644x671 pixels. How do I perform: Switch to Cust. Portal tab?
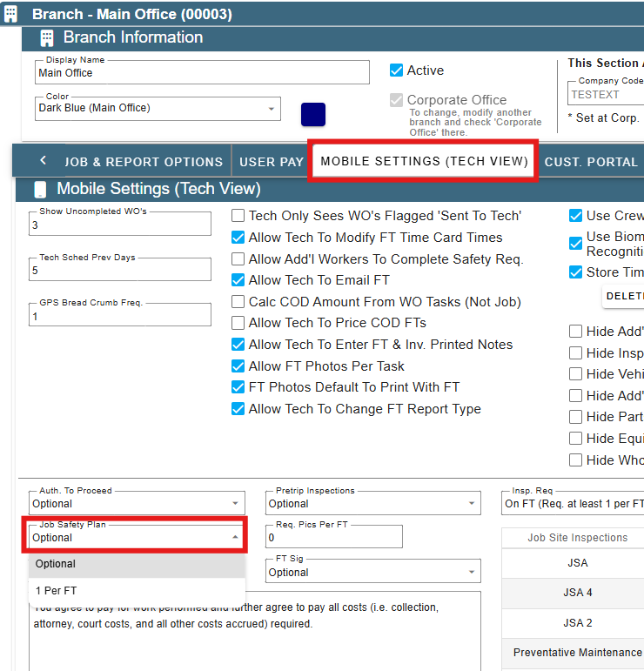[591, 162]
